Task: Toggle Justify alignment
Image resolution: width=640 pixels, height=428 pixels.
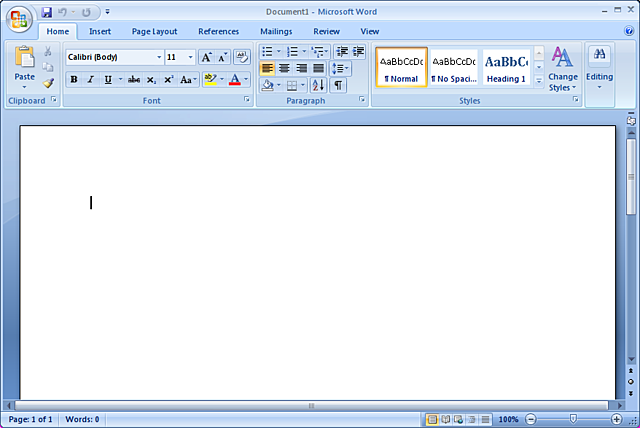Action: [x=318, y=68]
